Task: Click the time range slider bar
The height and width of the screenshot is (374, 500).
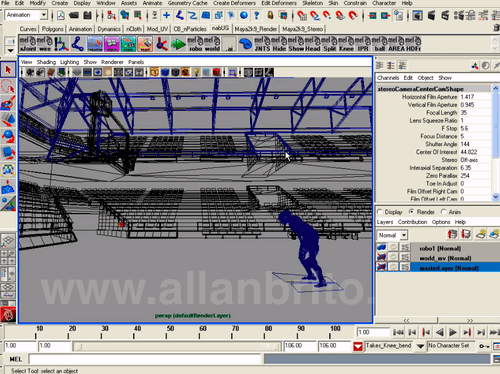Action: 177,346
